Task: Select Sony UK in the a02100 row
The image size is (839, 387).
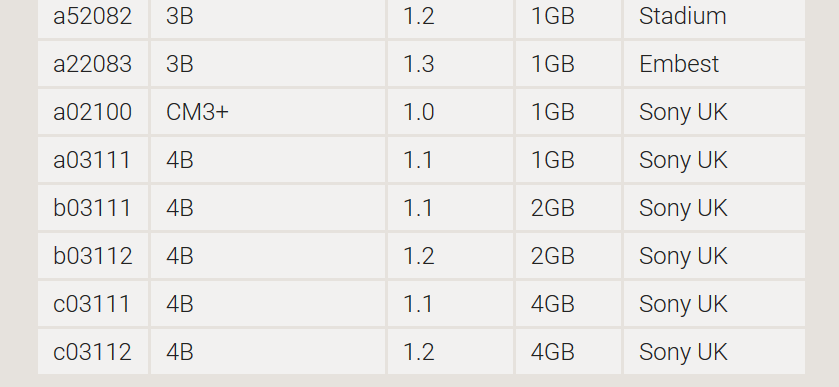Action: 714,112
